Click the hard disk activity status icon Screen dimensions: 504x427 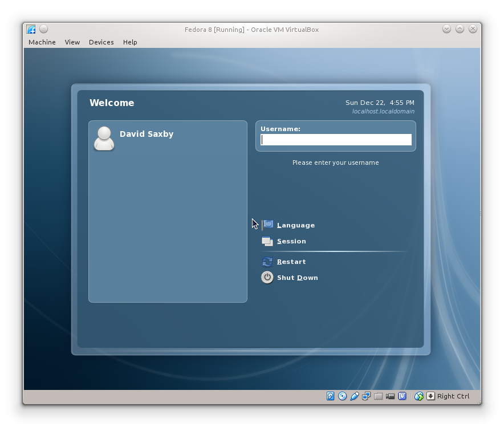coord(330,396)
